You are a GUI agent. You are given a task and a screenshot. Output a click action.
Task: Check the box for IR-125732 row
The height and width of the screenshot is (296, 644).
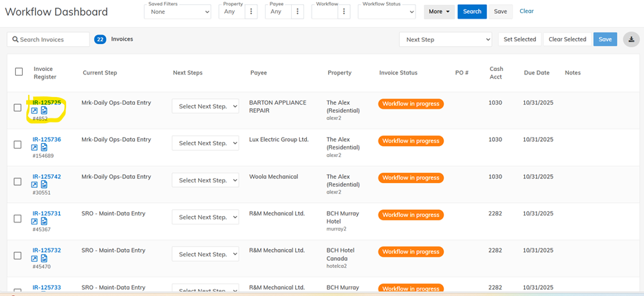[18, 255]
